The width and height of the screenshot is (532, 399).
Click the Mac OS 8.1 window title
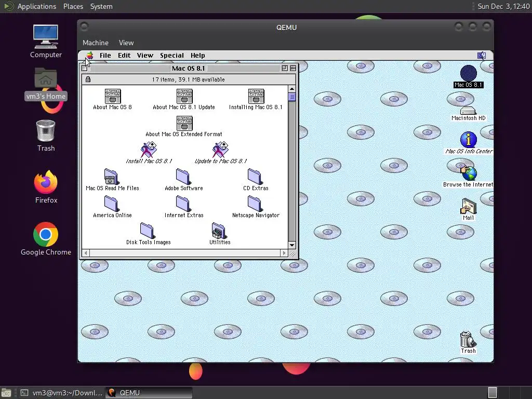pos(188,68)
